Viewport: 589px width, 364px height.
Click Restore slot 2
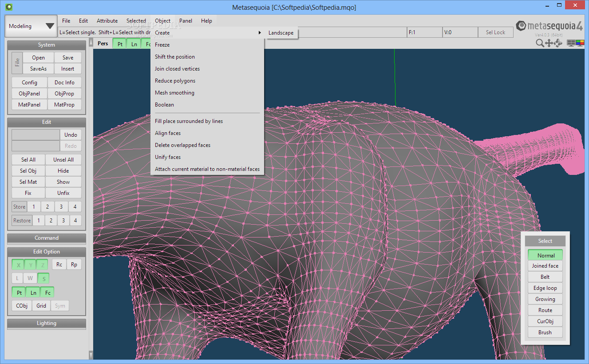point(51,221)
